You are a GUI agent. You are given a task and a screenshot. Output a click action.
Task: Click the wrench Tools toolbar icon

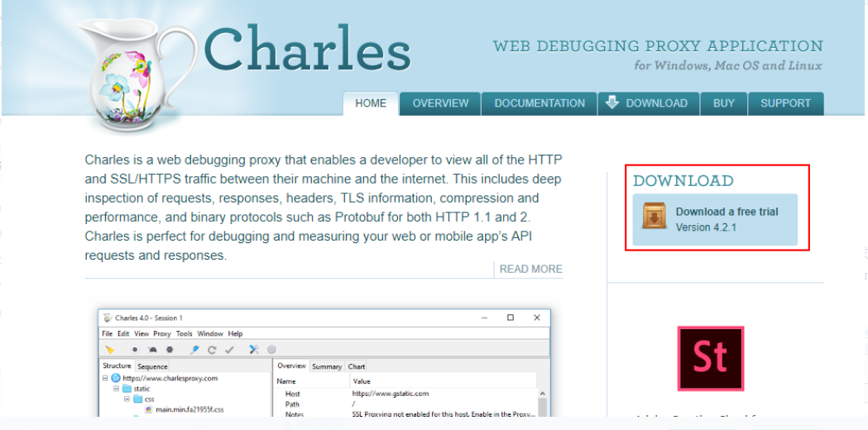tap(254, 349)
